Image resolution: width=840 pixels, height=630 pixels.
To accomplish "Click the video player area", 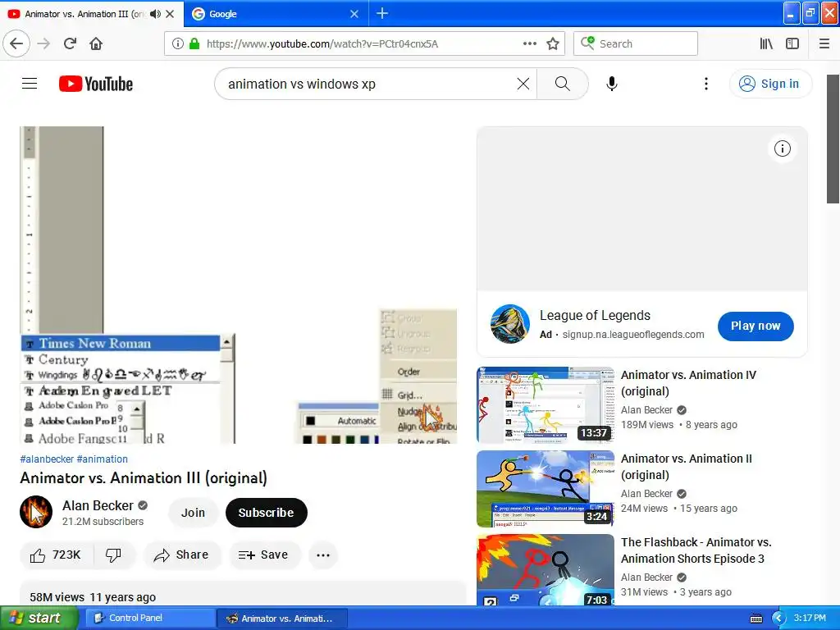I will (x=239, y=285).
